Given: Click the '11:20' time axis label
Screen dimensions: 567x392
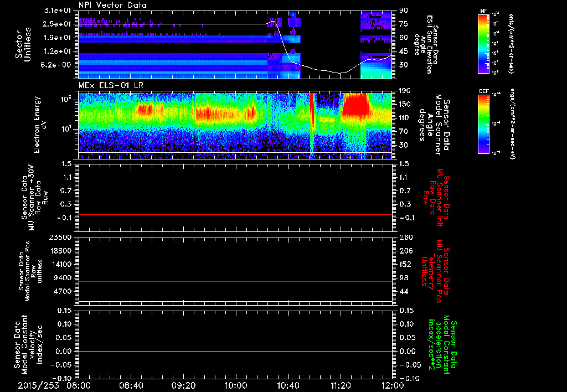Looking at the screenshot, I should (x=341, y=385).
